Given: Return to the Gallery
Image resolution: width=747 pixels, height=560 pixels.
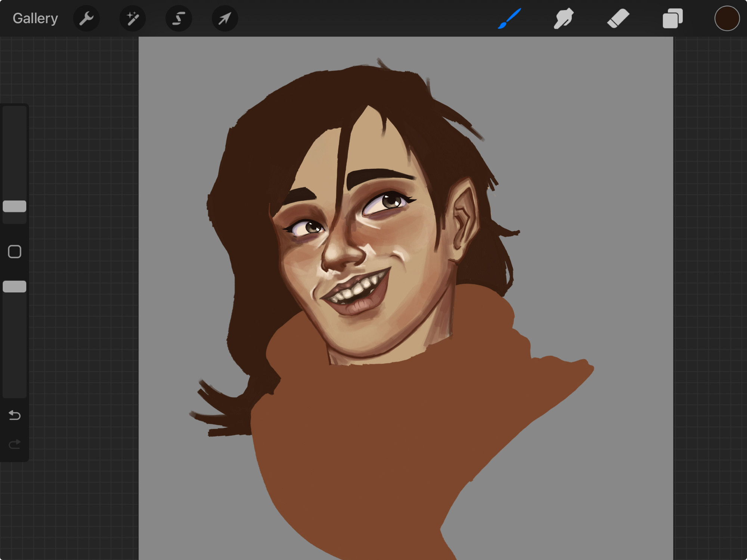Looking at the screenshot, I should click(x=35, y=18).
